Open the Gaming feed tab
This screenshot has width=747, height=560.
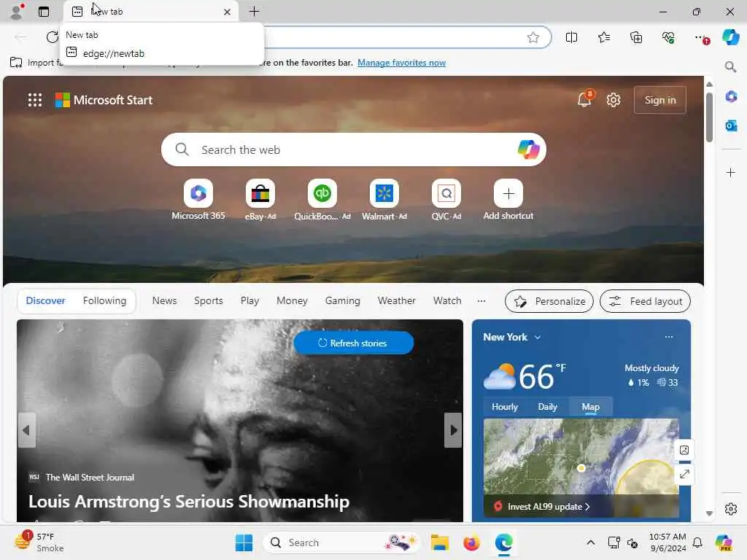coord(343,301)
